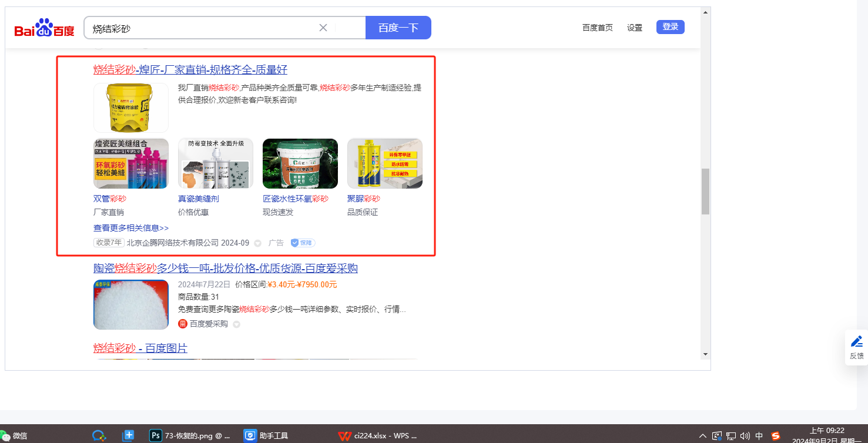This screenshot has height=443, width=868.
Task: Click 北京企腾网络技术有限公司 advertiser name
Action: click(173, 243)
